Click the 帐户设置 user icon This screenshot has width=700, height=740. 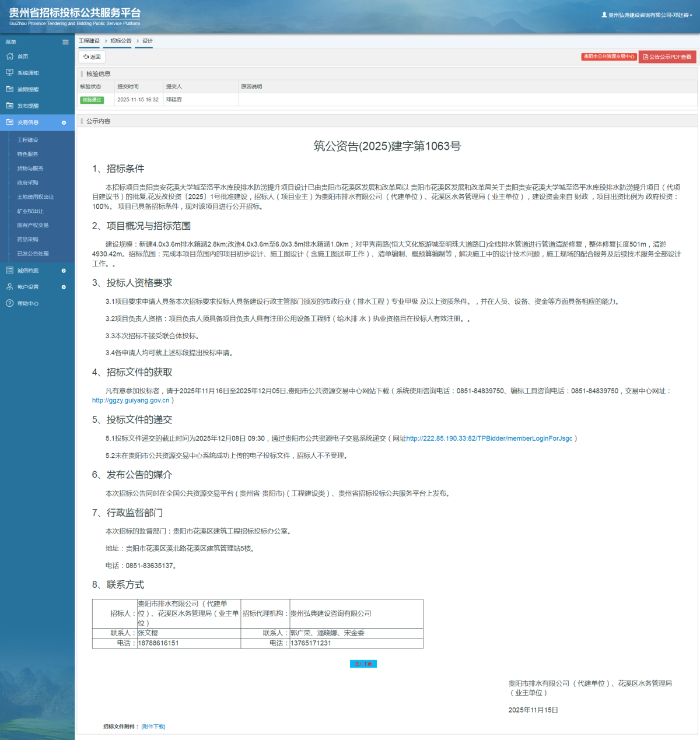click(9, 286)
